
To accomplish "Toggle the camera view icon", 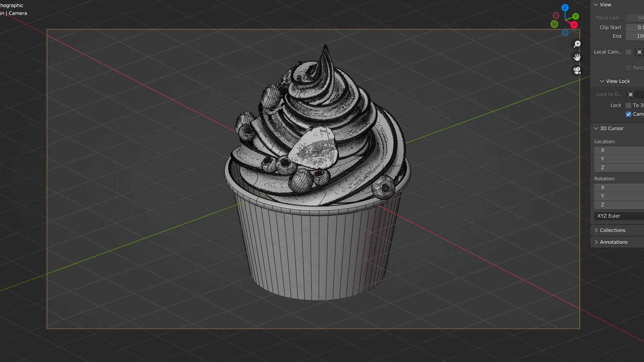I will point(577,70).
